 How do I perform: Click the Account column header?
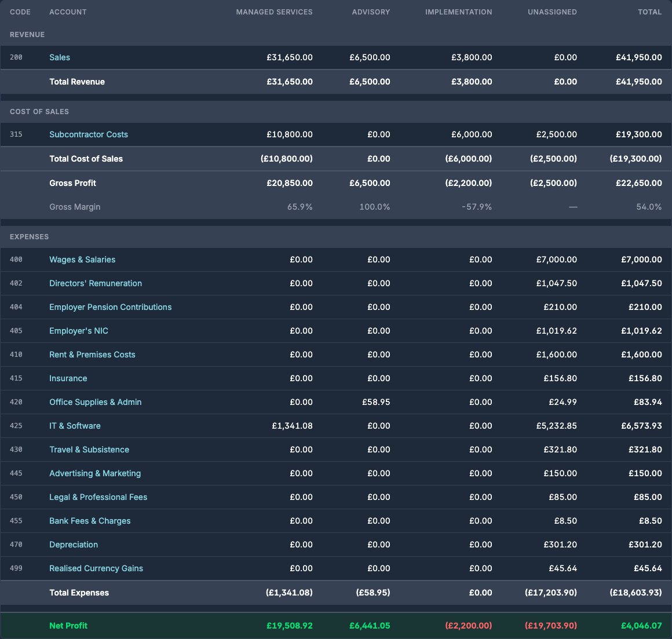(68, 12)
